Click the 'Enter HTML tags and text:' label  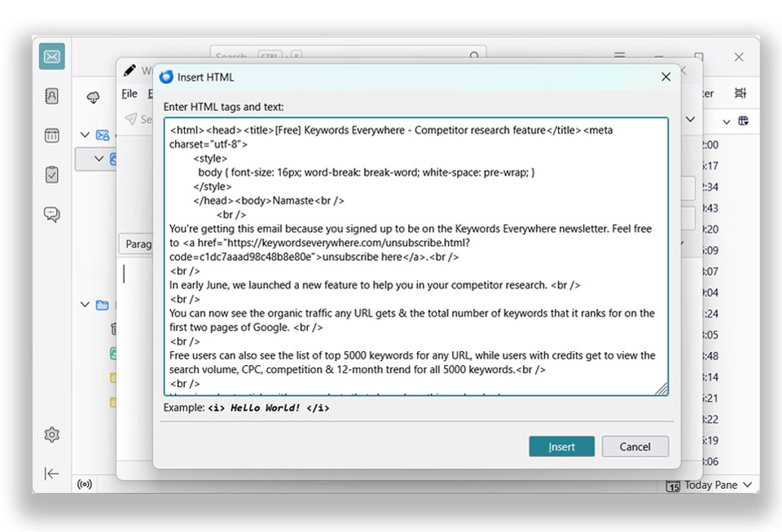[x=223, y=107]
